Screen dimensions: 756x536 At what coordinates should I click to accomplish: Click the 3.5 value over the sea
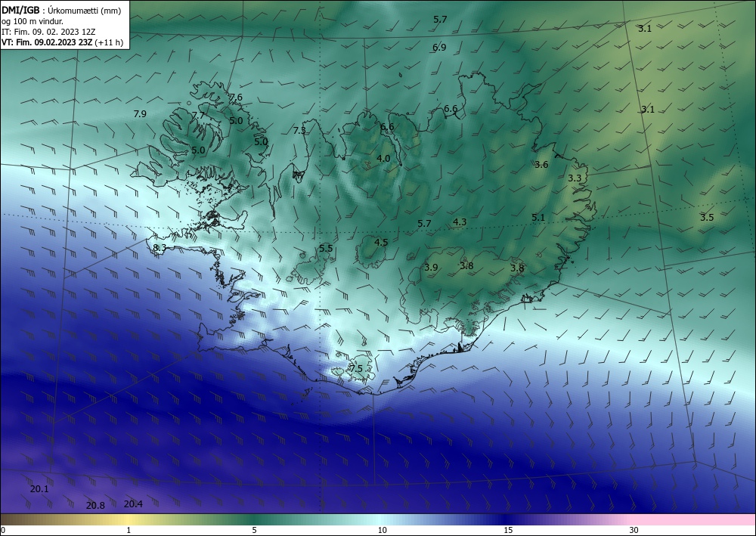(x=707, y=218)
